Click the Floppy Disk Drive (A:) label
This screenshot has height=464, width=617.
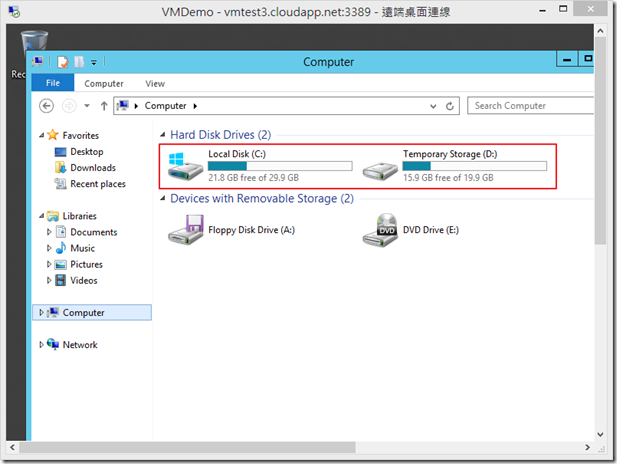251,230
